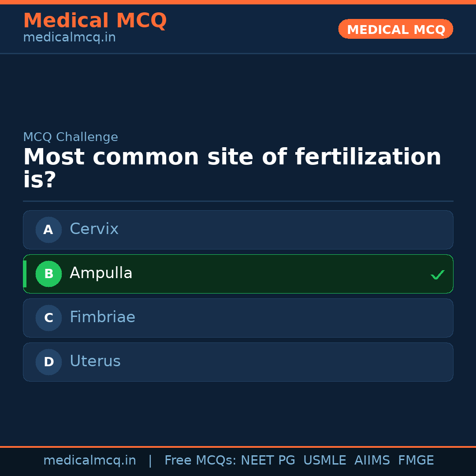
Task: Open medicalmcq.in link under header title
Action: tap(69, 38)
